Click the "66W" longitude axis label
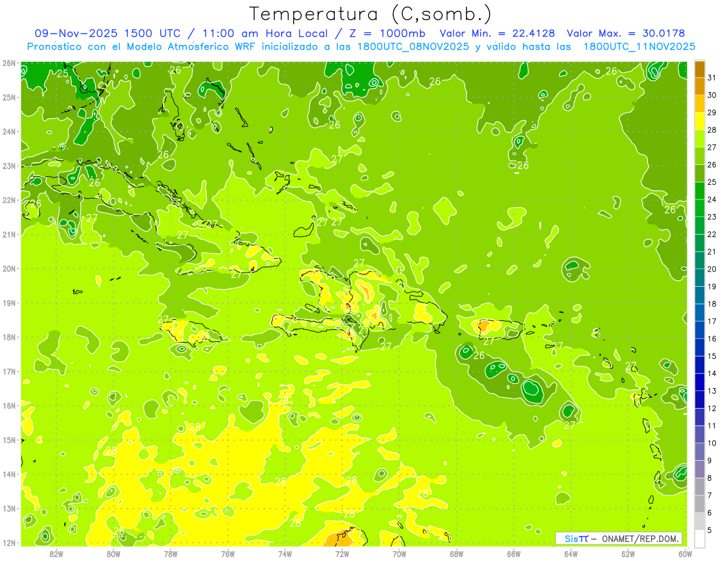Viewport: 728px width, 562px height. pos(514,554)
